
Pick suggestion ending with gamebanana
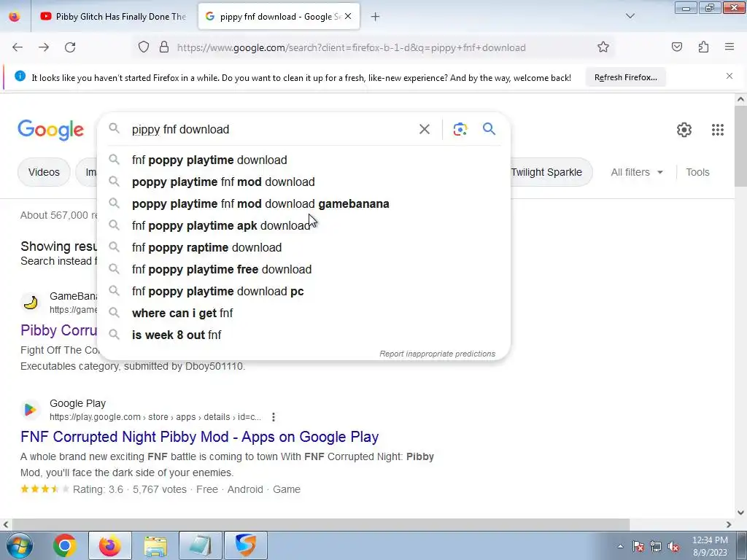pyautogui.click(x=303, y=204)
